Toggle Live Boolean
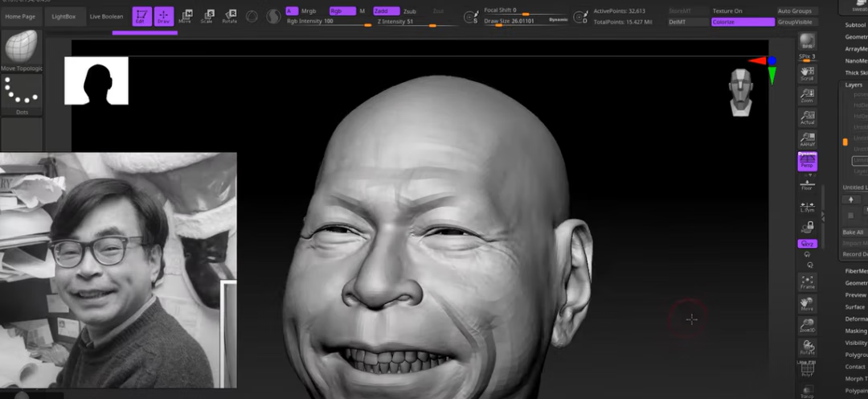 click(x=106, y=17)
